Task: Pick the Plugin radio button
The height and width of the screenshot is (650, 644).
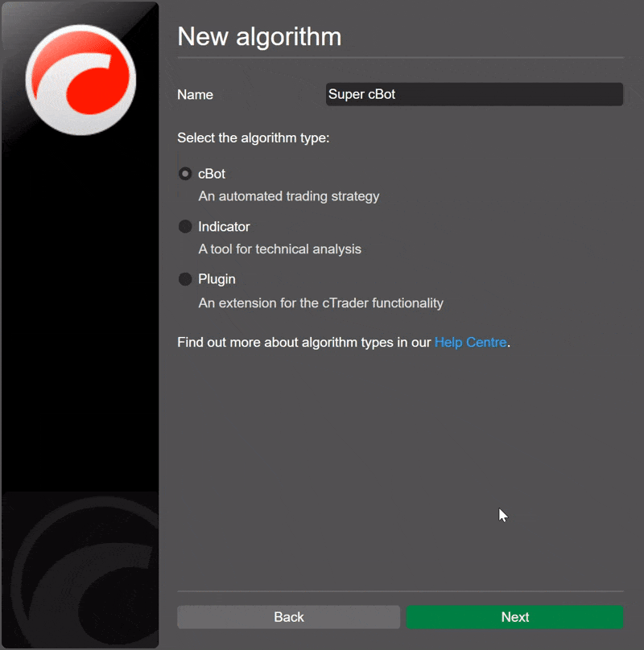Action: point(185,279)
